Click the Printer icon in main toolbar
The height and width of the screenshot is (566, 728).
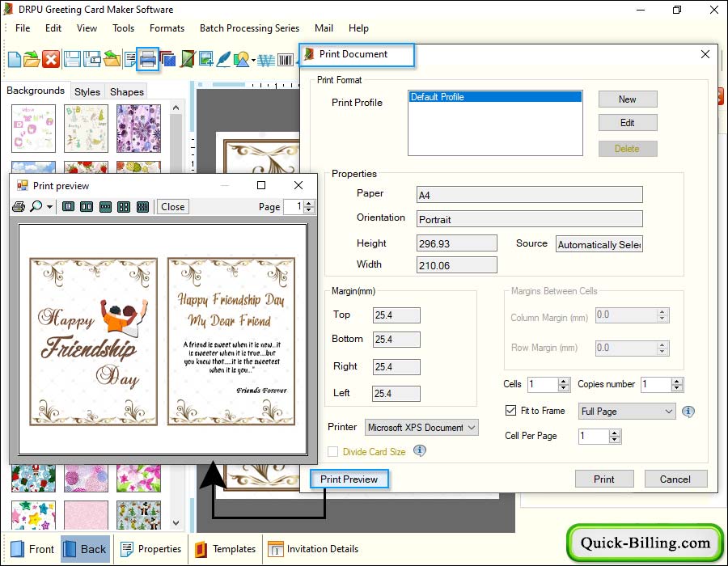[148, 59]
